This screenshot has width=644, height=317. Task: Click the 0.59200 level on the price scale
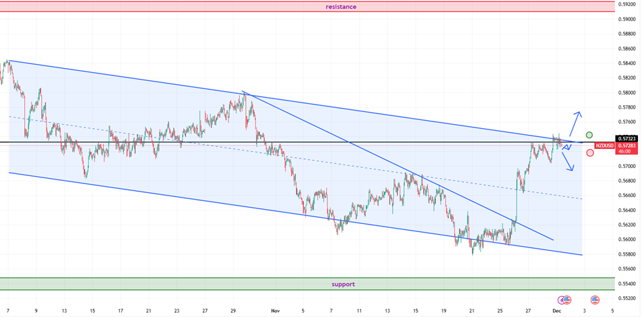(x=626, y=4)
